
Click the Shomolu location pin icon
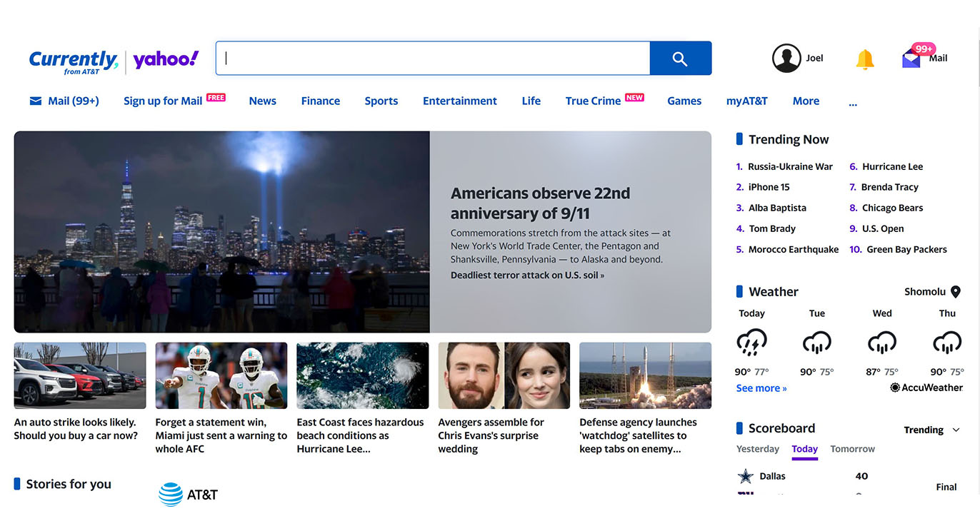pyautogui.click(x=955, y=291)
